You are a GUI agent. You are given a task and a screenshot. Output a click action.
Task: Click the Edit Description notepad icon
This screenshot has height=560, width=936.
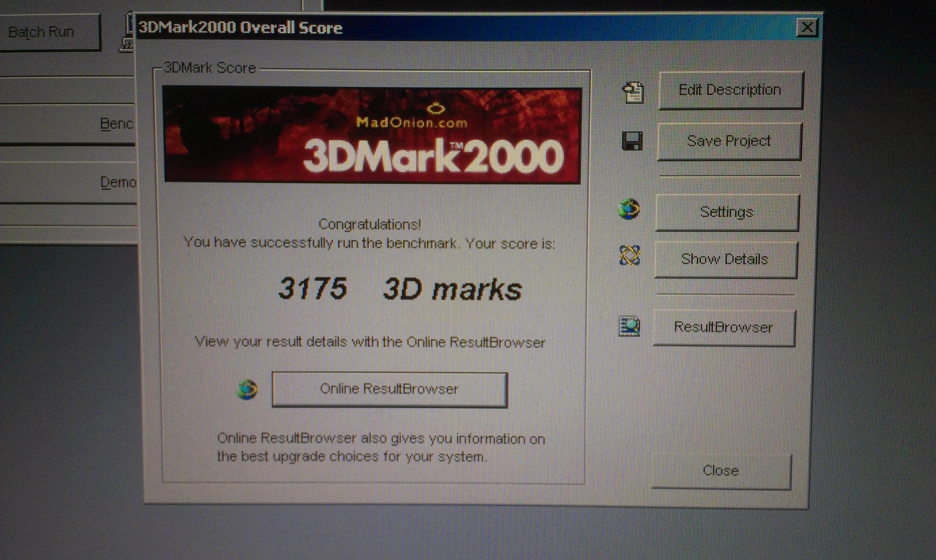633,92
